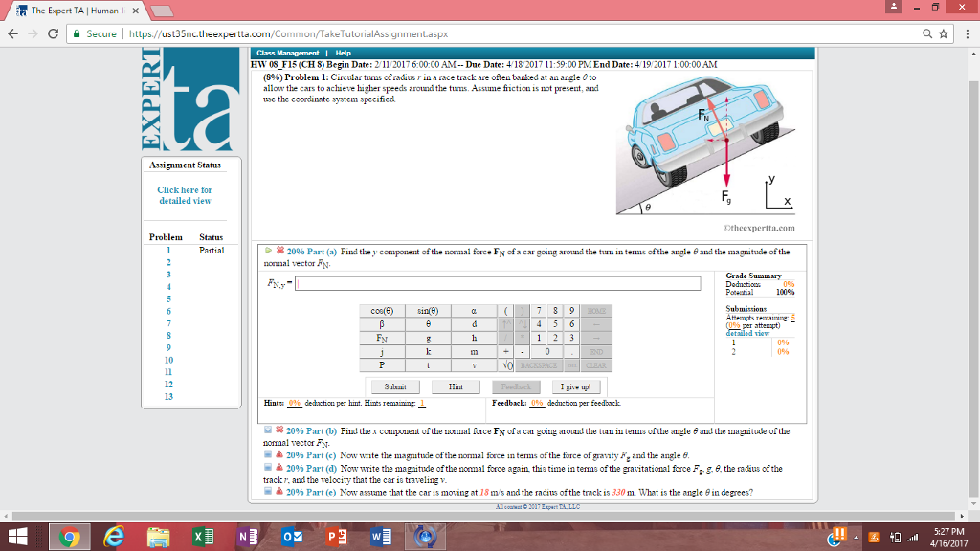The width and height of the screenshot is (980, 551).
Task: Click inside the F_N,y answer field
Action: pyautogui.click(x=479, y=284)
